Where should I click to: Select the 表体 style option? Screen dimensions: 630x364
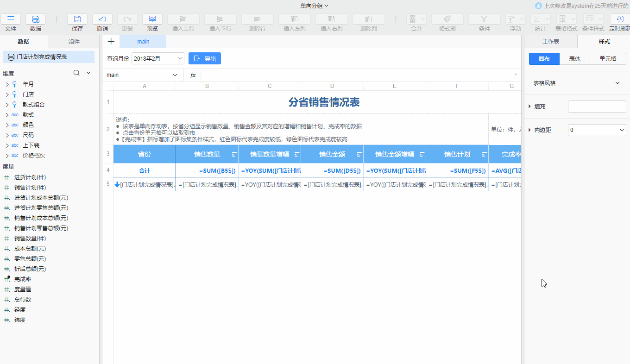[575, 59]
